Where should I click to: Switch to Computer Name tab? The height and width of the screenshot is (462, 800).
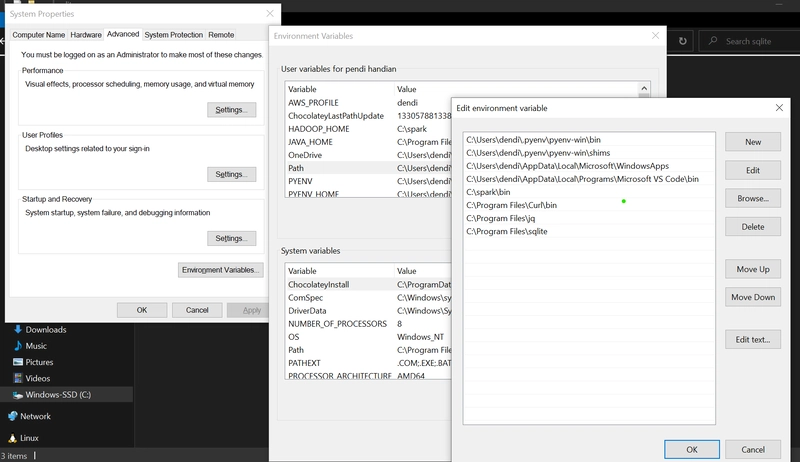(39, 35)
